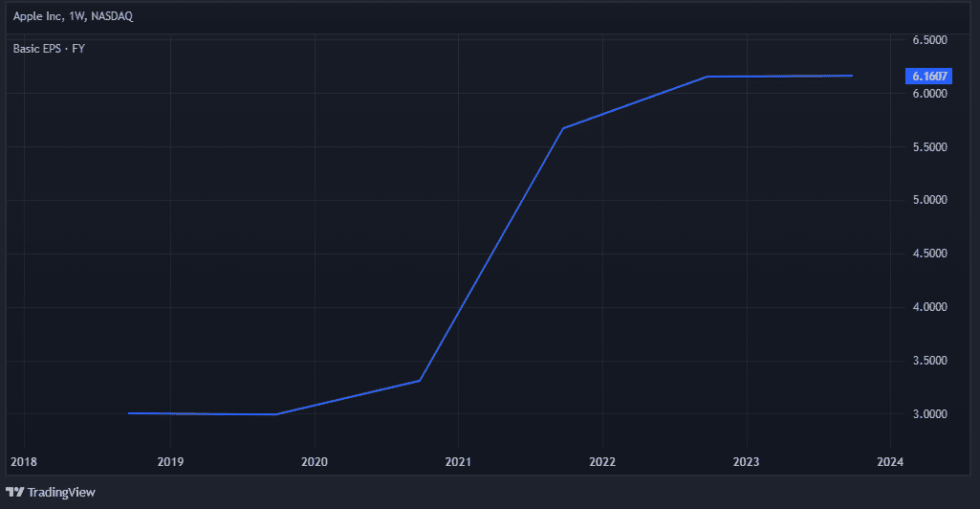Click the TradingView logo icon
Screen dimensions: 980x509
(x=14, y=492)
